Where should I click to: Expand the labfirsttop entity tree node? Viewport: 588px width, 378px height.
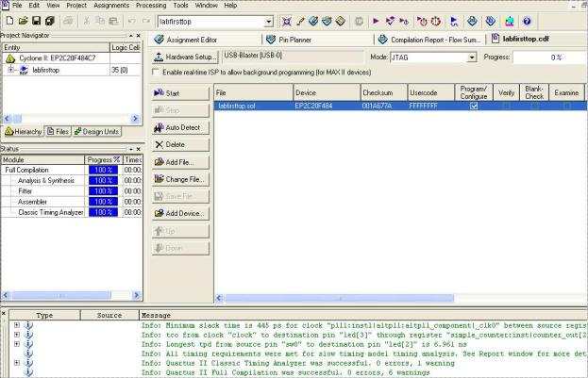[x=11, y=70]
